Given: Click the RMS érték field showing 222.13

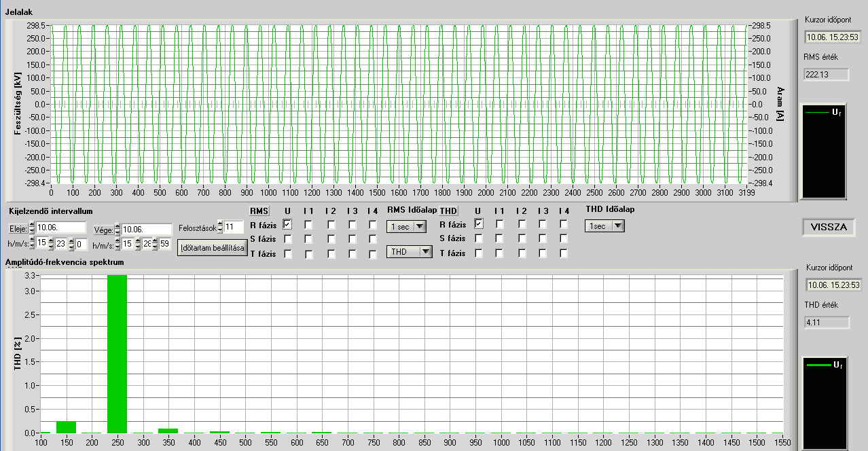Looking at the screenshot, I should point(827,75).
